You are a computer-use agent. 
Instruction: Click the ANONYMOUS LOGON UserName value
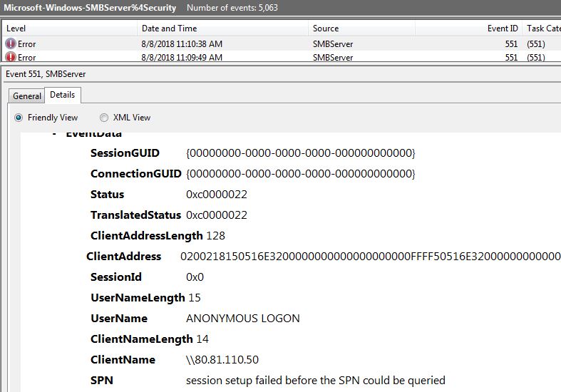(242, 319)
